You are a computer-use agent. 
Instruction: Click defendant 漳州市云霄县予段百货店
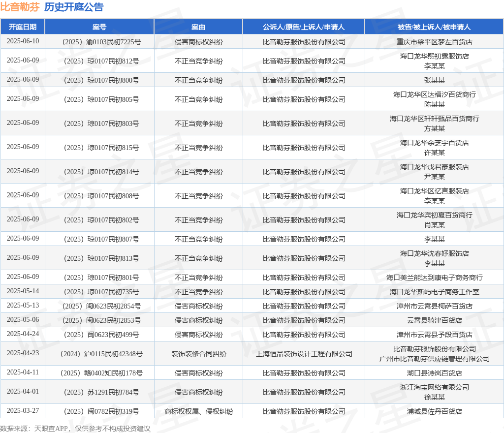[434, 335]
